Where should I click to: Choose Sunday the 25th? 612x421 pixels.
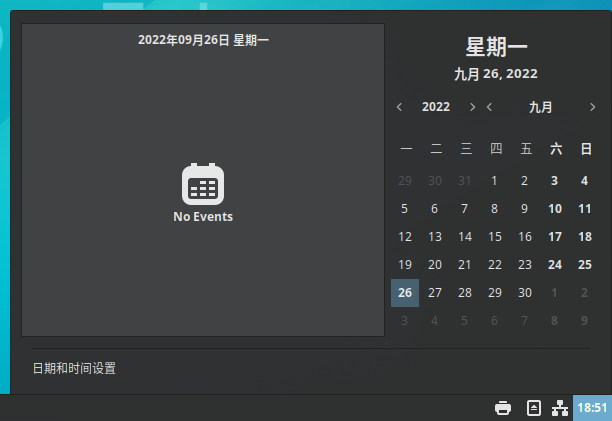(585, 265)
